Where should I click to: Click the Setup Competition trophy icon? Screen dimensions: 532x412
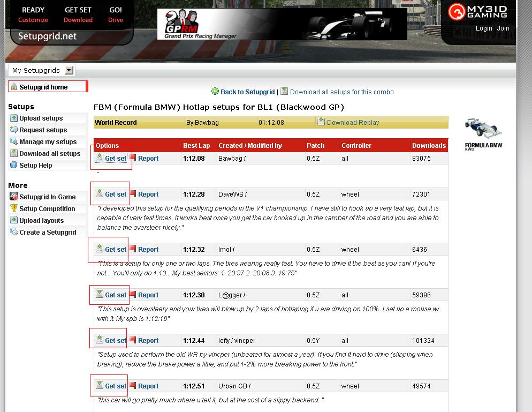click(x=14, y=208)
